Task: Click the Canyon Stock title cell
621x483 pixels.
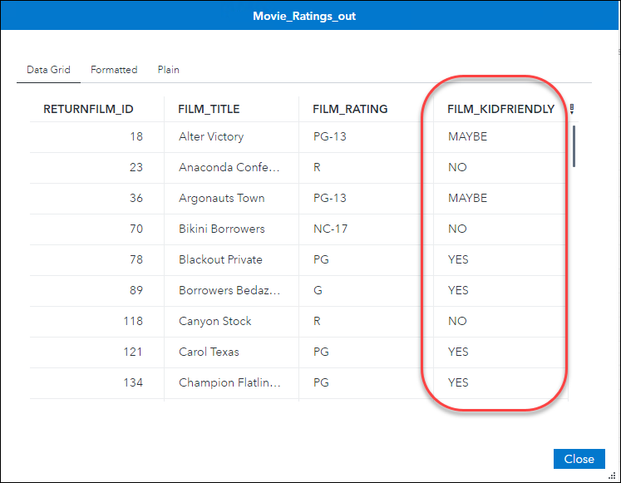Action: pos(215,321)
